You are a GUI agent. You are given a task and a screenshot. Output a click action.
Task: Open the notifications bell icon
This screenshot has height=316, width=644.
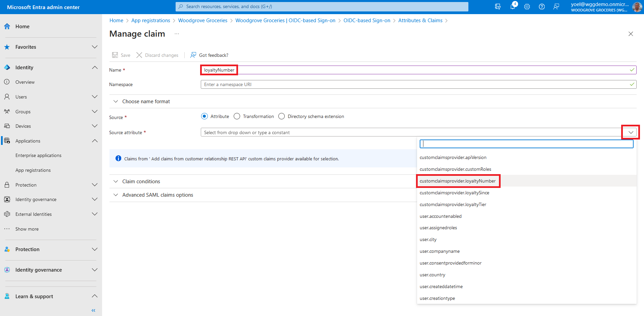(x=512, y=7)
